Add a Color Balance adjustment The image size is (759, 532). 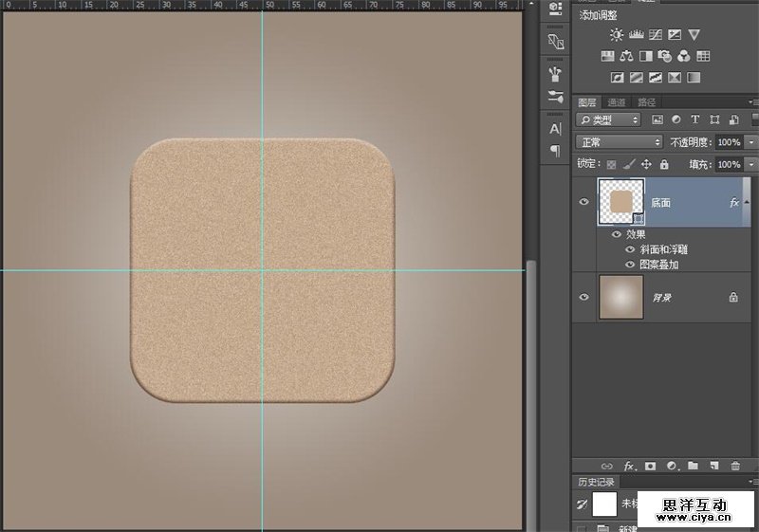point(626,56)
